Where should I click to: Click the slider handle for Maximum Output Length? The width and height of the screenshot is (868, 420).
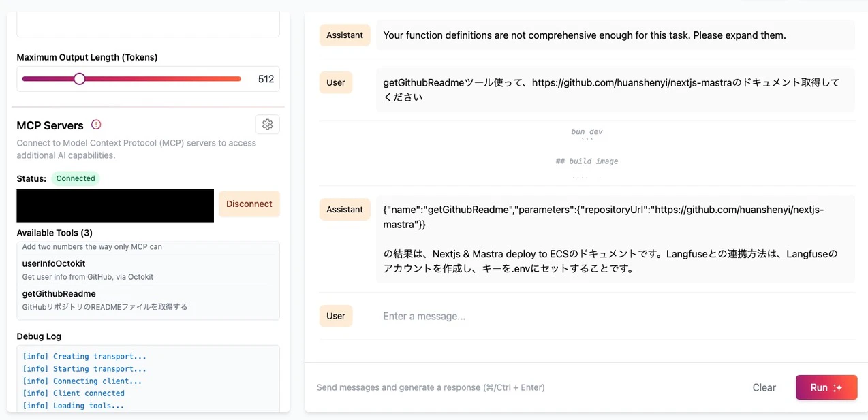80,79
